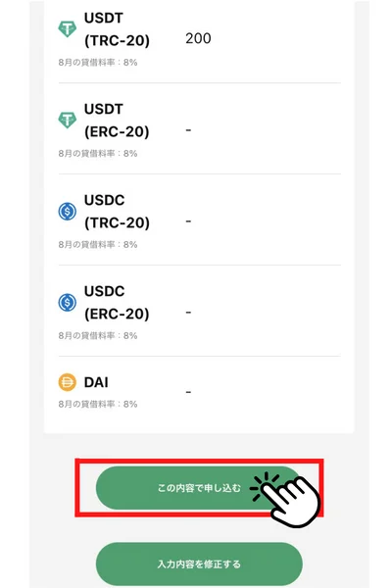Click 入力内容を修正する to edit input
Screen dimensions: 392x588
(199, 563)
